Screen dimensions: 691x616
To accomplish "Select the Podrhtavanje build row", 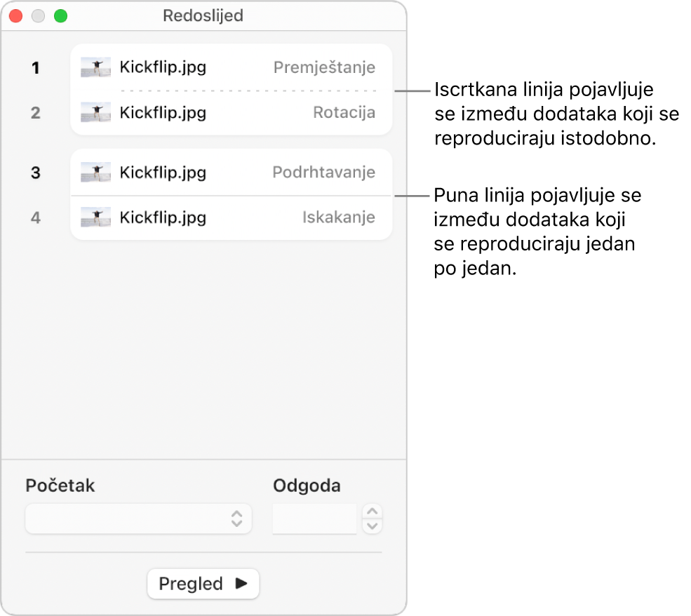I will coord(231,173).
